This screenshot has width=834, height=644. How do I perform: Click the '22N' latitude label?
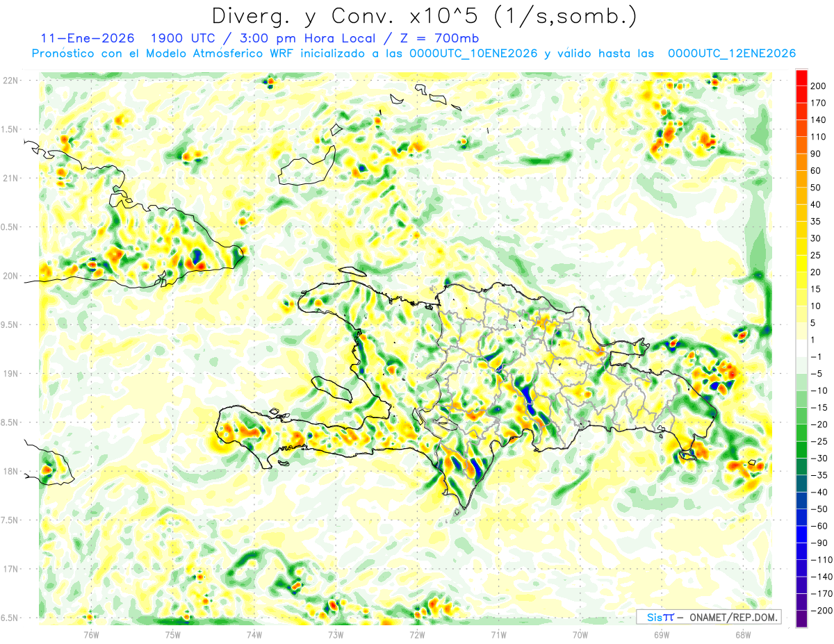click(10, 80)
